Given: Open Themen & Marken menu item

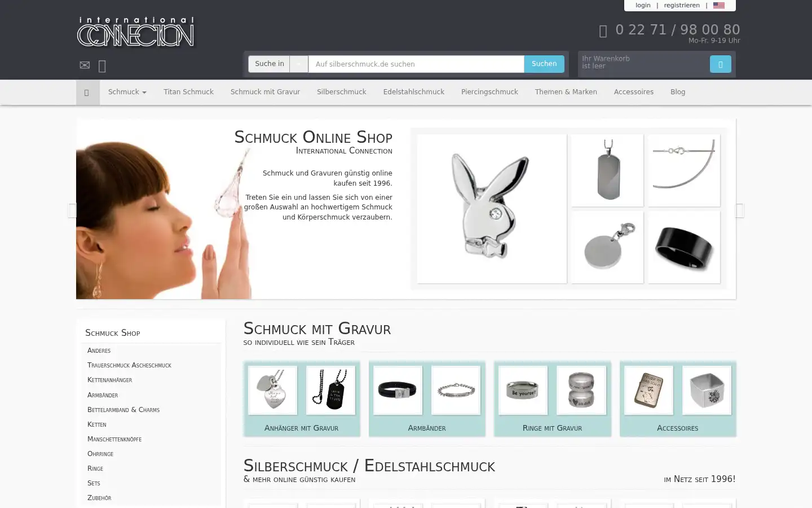Looking at the screenshot, I should pyautogui.click(x=566, y=92).
